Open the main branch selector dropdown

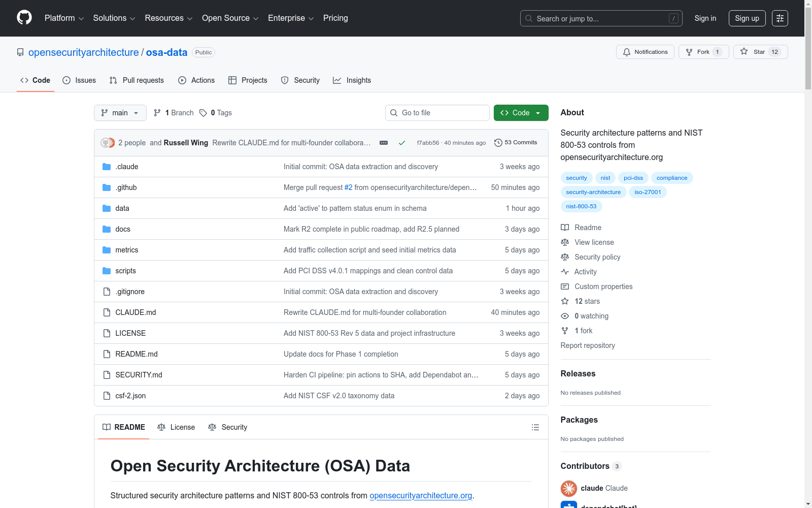(x=120, y=113)
